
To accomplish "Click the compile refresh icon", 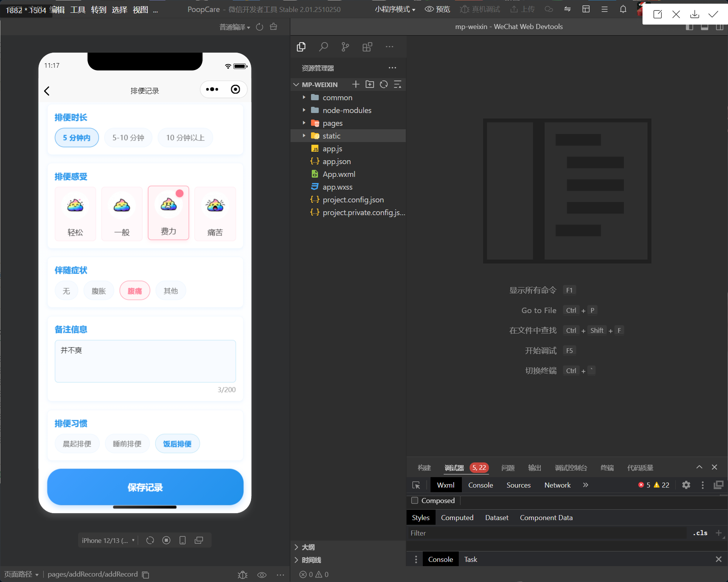I will click(260, 27).
